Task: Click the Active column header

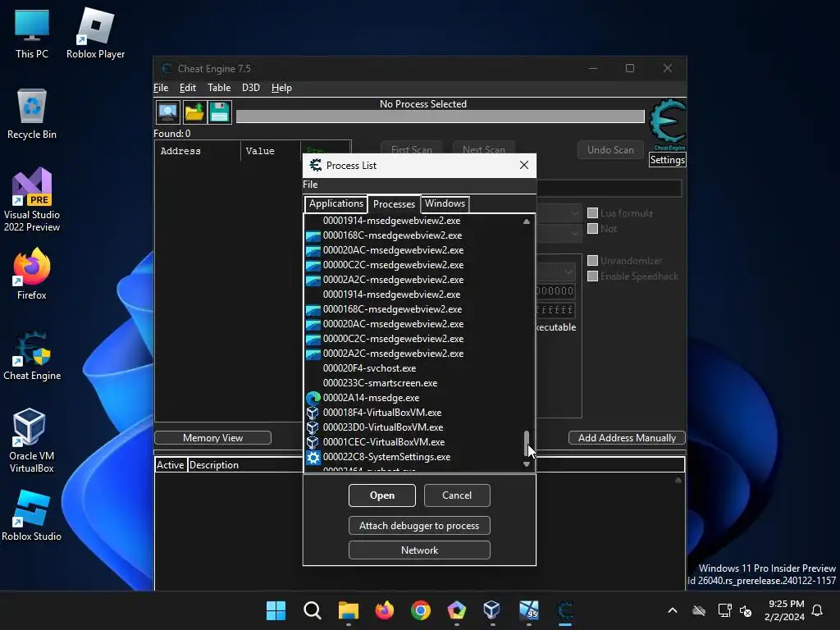Action: [171, 465]
